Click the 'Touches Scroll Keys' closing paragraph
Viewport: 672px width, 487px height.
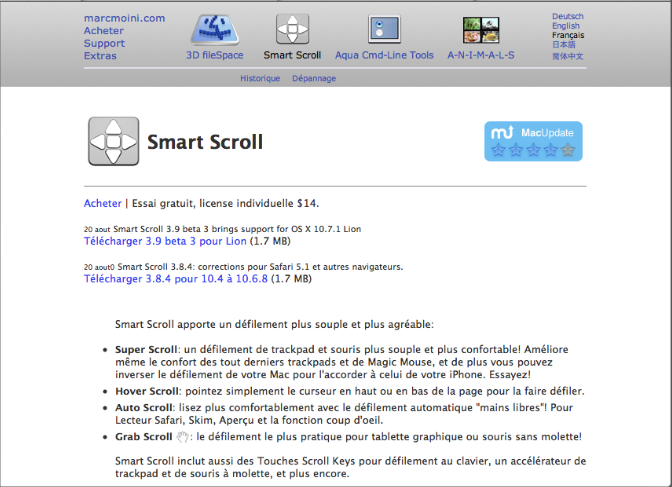pos(351,467)
